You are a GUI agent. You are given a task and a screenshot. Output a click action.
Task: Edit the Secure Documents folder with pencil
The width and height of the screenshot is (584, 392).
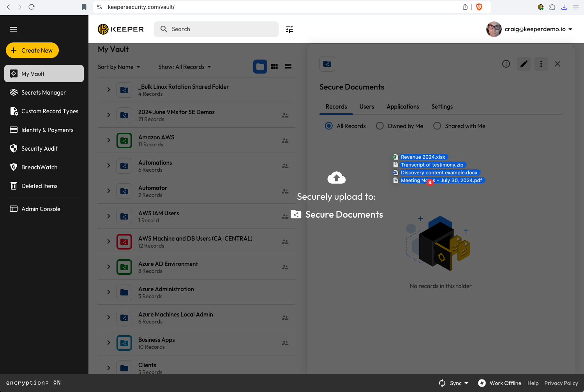click(x=524, y=64)
